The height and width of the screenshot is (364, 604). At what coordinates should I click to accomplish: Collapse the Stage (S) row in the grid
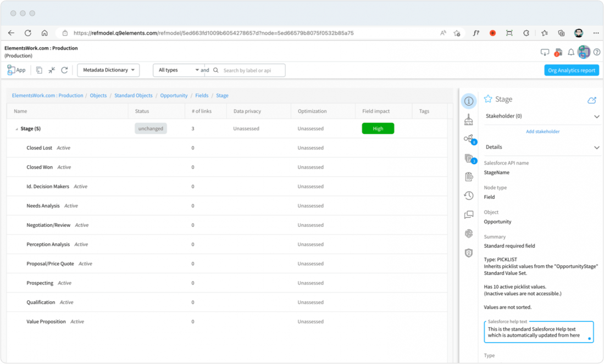16,128
